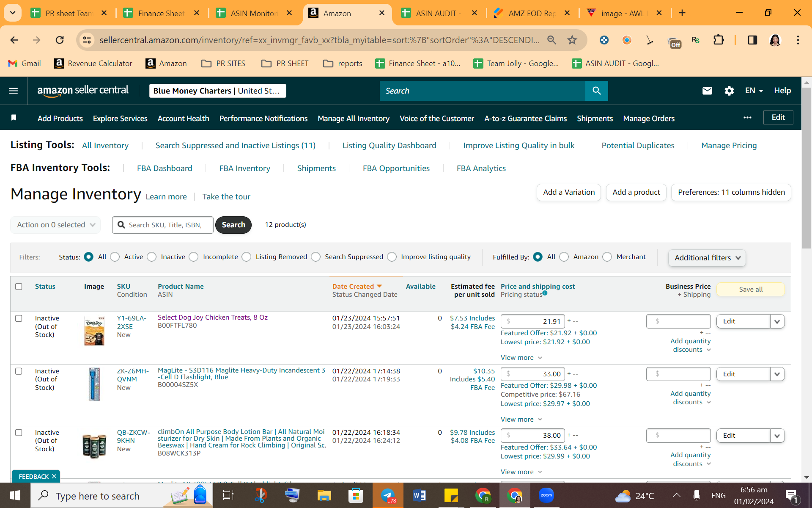The image size is (812, 508).
Task: Check the climbOn Lotion Bar row checkbox
Action: [19, 433]
